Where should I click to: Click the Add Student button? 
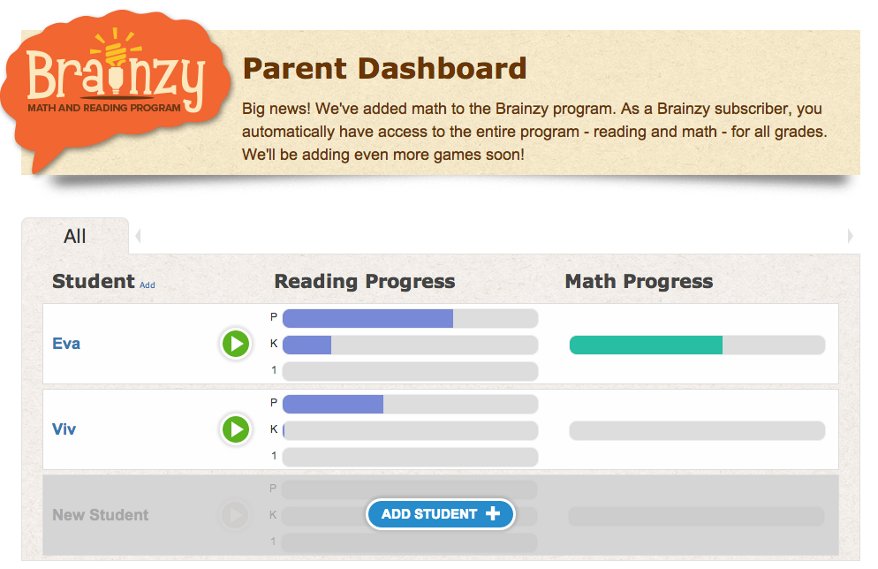point(440,514)
